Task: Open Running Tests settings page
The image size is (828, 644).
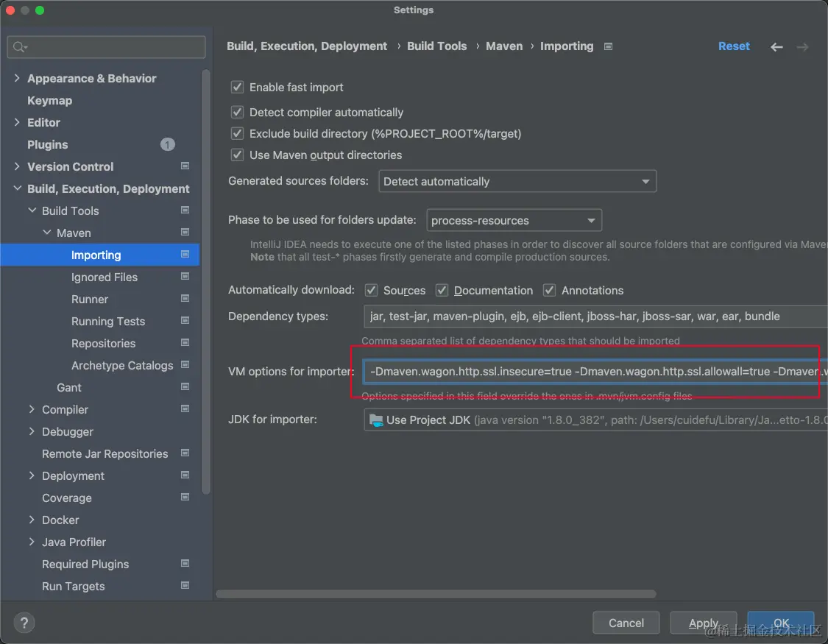Action: (107, 322)
